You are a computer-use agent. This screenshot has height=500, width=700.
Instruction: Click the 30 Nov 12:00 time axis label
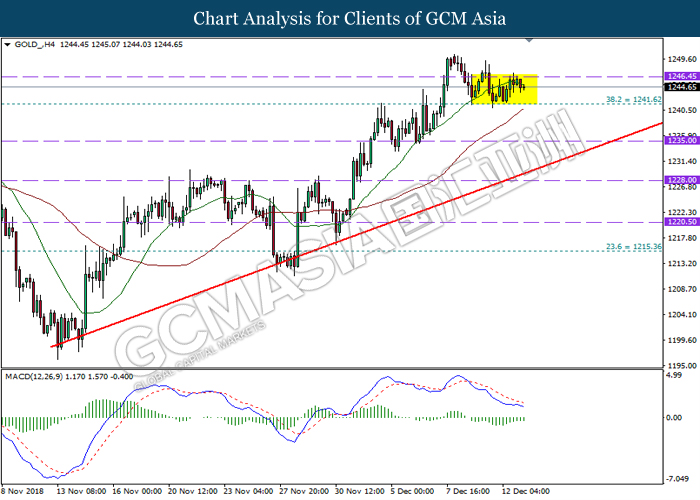[x=360, y=491]
